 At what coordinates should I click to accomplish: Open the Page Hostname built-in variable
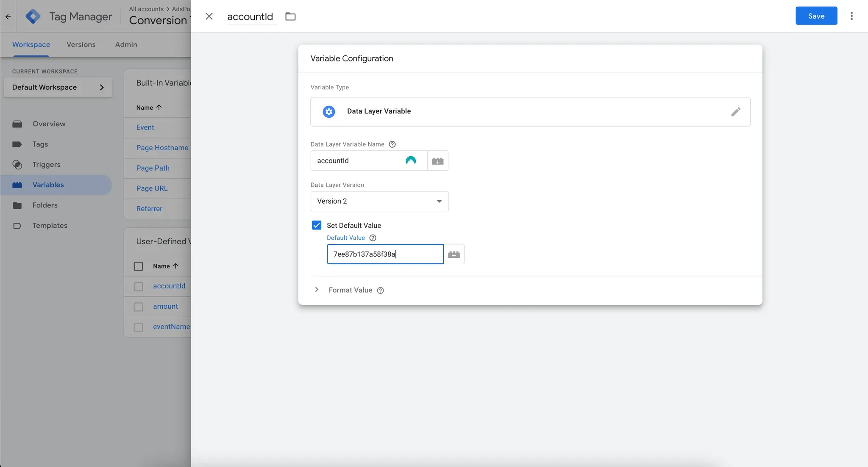point(162,148)
